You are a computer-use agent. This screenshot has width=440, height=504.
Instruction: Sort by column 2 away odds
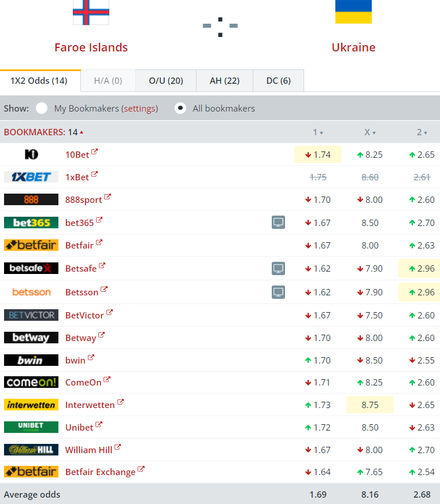422,132
